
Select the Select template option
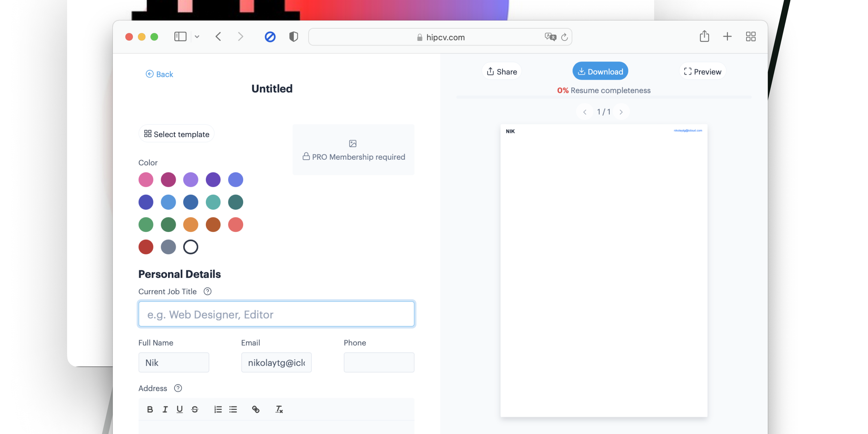(175, 134)
